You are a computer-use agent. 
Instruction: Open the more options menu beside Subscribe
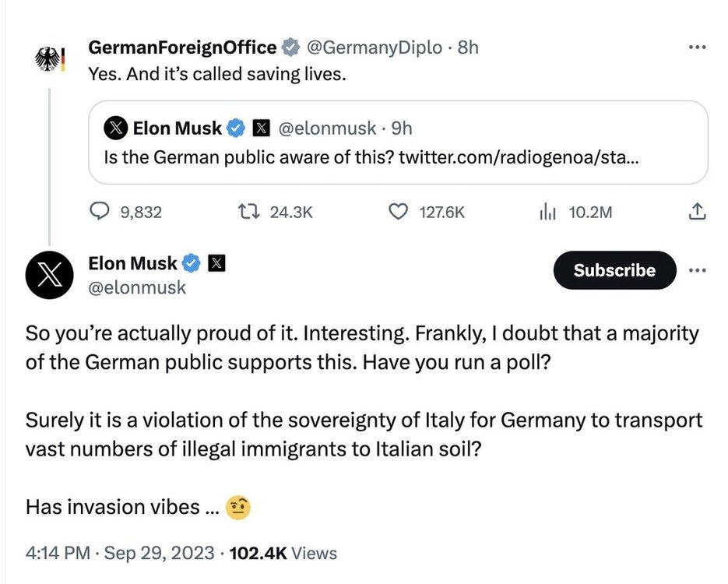pos(697,270)
